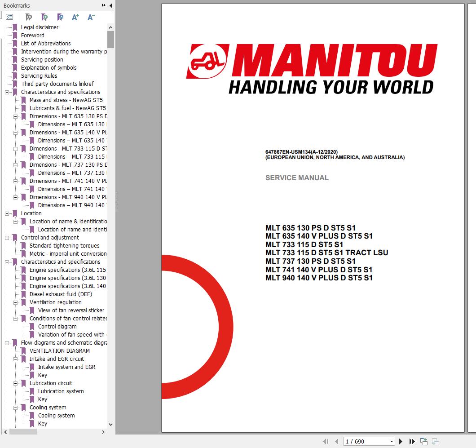Open the VENTILATION DIAGRAM bookmark
The width and height of the screenshot is (476, 448).
59,351
